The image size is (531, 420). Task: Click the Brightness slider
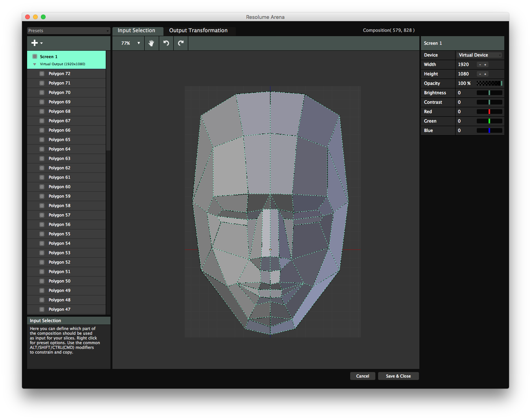(489, 93)
